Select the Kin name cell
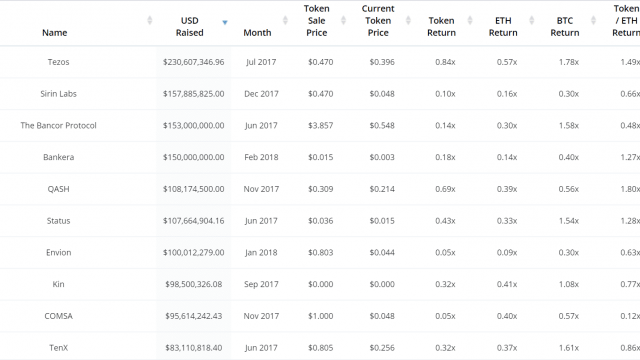Screen dimensions: 640x360 (58, 284)
